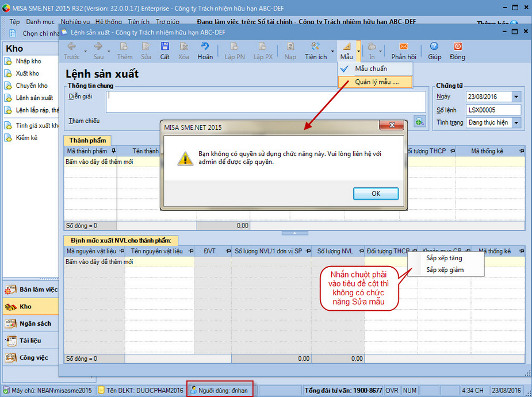532x397 pixels.
Task: Open Tính giá xuất kho in the sidebar
Action: coord(37,125)
